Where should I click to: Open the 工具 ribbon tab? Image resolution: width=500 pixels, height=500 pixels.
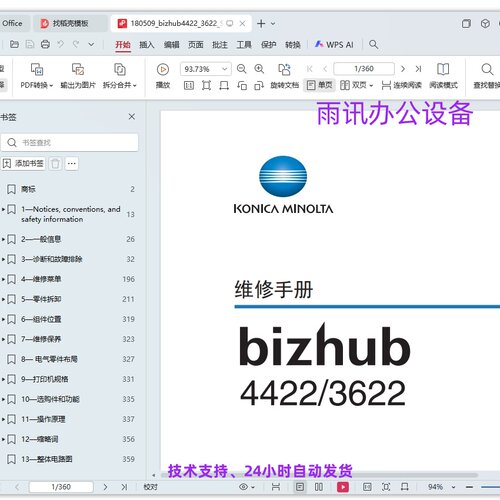244,45
